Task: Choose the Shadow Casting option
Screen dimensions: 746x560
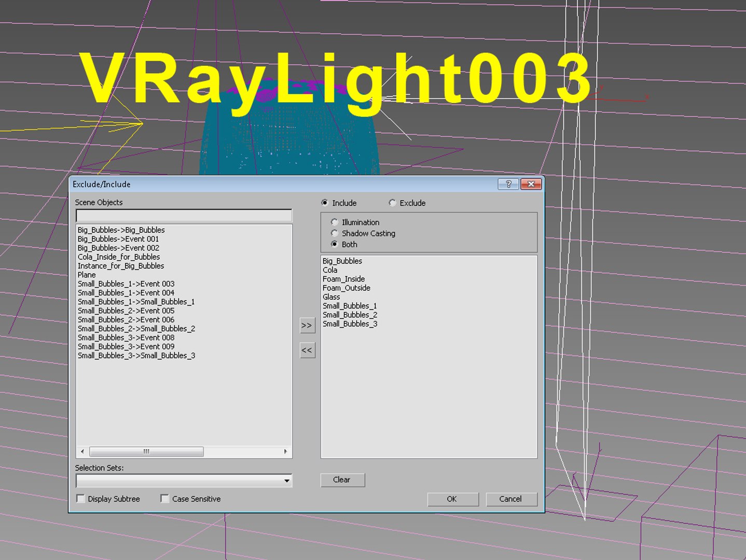Action: coord(335,233)
